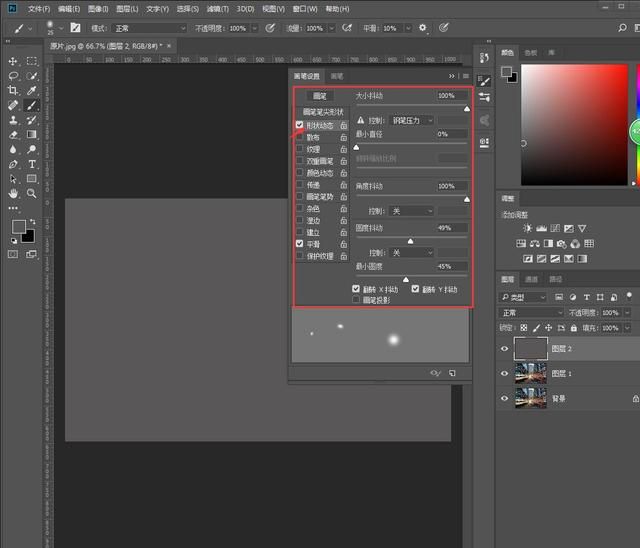Lock all layer attributes padlock icon
640x548 pixels.
574,328
